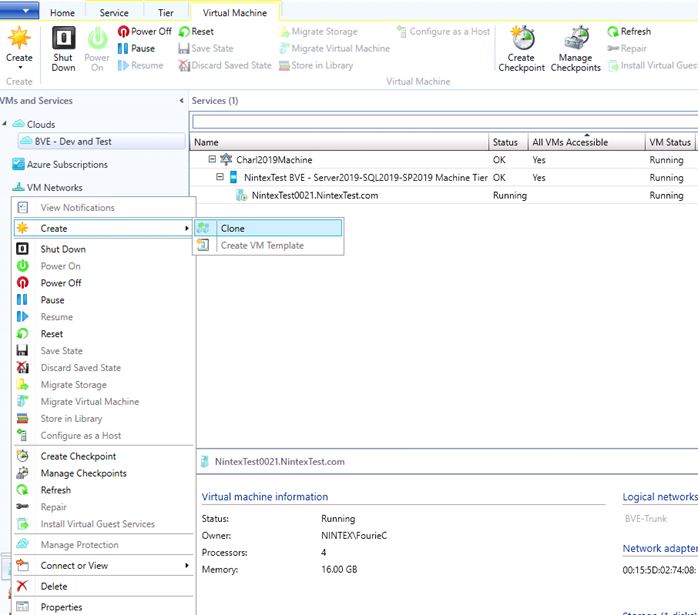The image size is (698, 615).
Task: Collapse the NintexTest BVE Machine Tier row
Action: [220, 177]
